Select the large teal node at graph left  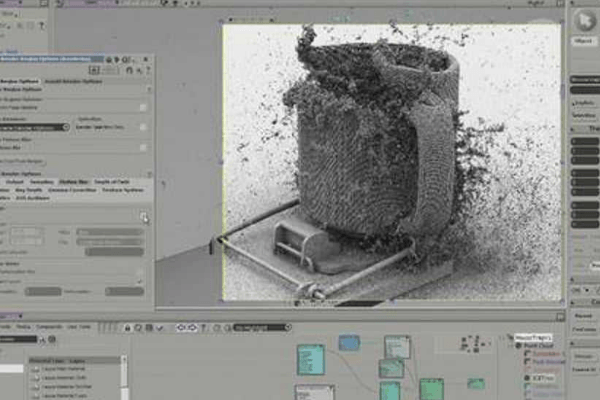(x=310, y=358)
